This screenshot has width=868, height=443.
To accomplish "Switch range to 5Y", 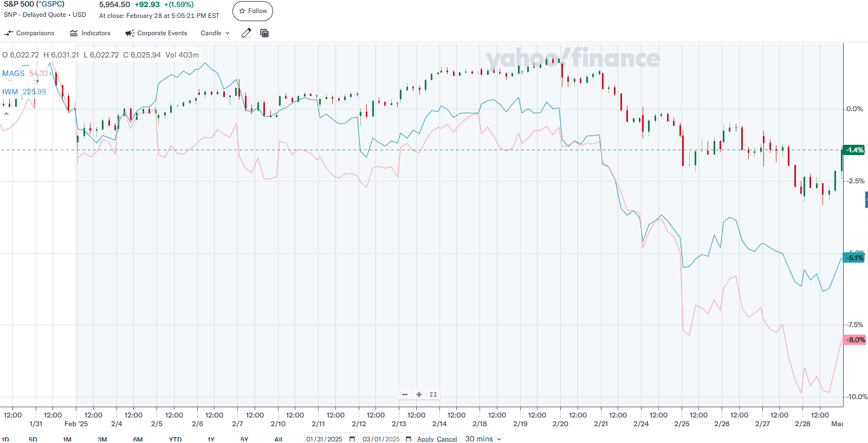I will click(x=244, y=439).
